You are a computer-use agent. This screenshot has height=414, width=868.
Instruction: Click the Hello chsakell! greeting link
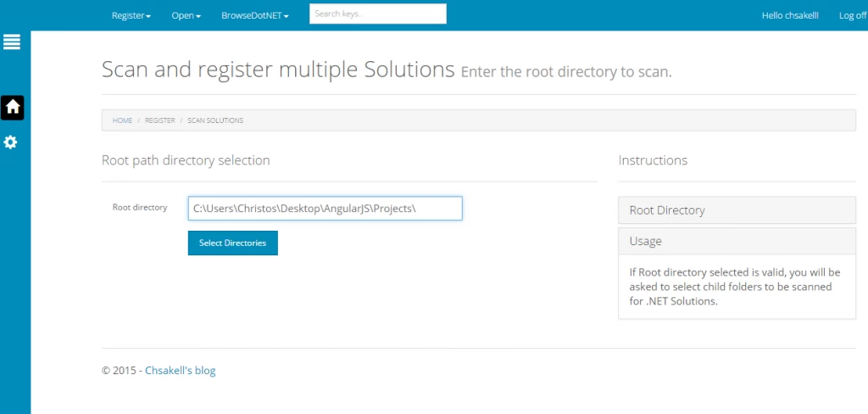[x=790, y=15]
